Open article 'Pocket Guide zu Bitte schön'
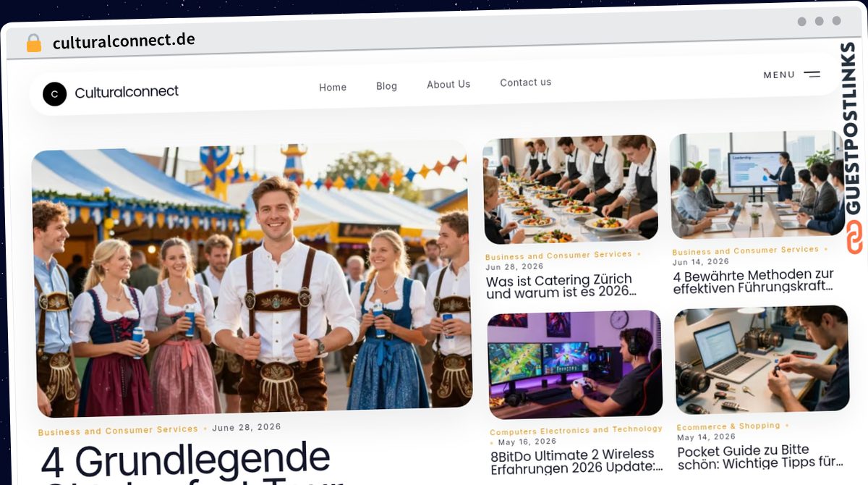The image size is (868, 485). point(760,456)
